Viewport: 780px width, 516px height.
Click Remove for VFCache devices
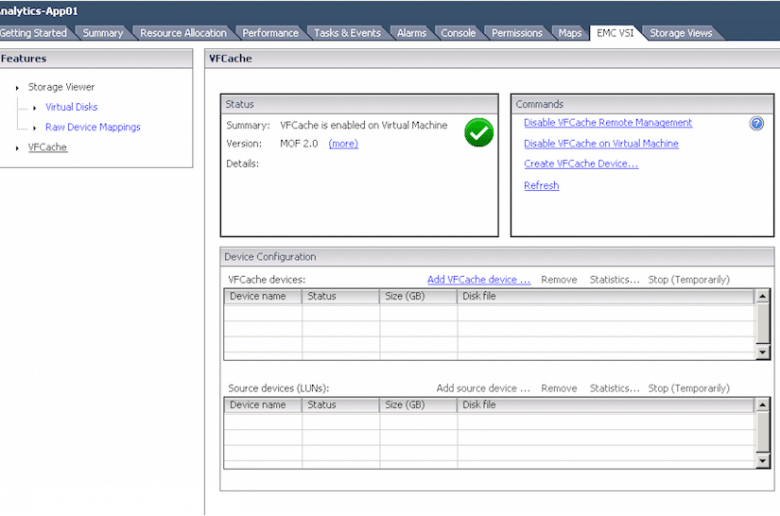coord(559,280)
